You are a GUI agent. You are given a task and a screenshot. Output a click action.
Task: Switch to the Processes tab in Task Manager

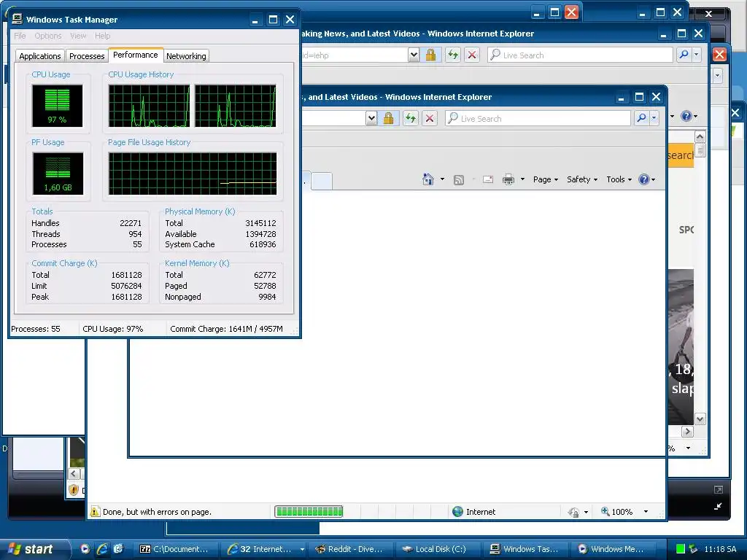coord(87,55)
